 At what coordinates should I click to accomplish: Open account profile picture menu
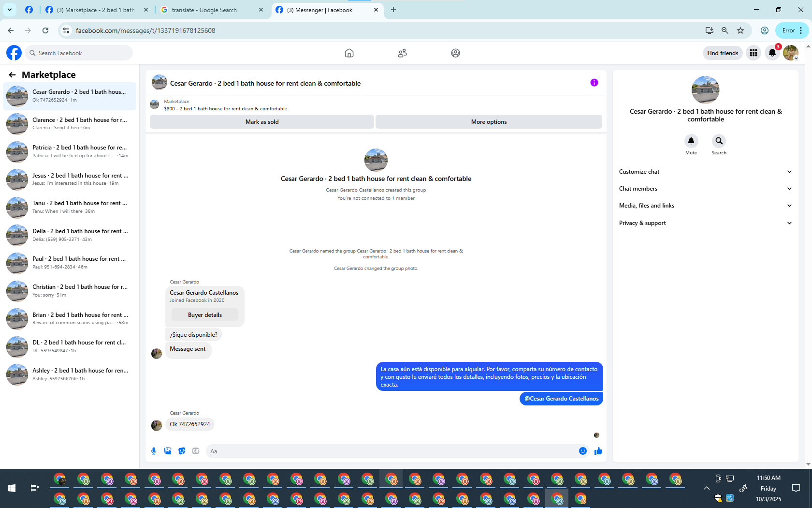(791, 53)
